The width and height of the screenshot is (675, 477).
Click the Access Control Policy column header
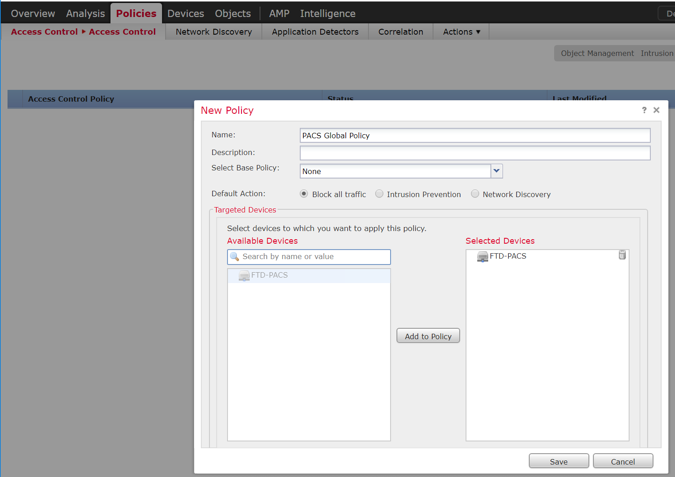(x=71, y=99)
